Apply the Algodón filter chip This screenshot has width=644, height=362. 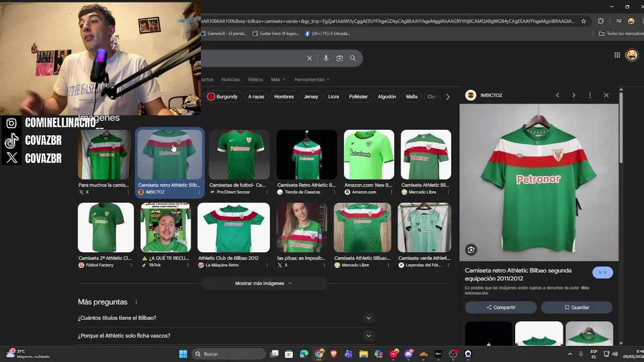pyautogui.click(x=387, y=97)
